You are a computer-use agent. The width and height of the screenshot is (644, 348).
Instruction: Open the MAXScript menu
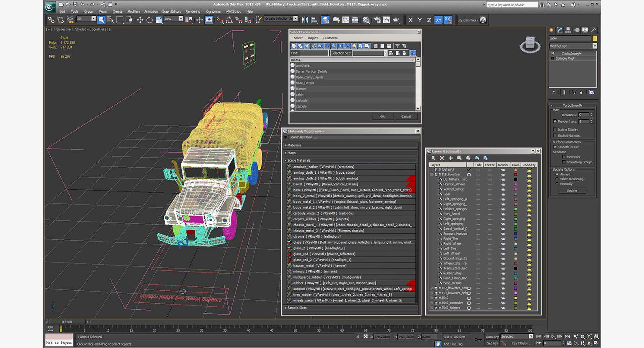pyautogui.click(x=233, y=11)
